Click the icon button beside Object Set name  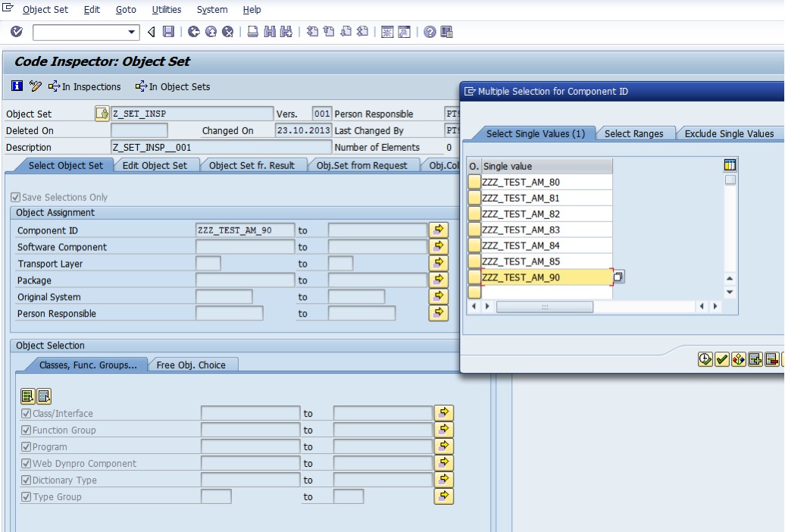coord(102,114)
